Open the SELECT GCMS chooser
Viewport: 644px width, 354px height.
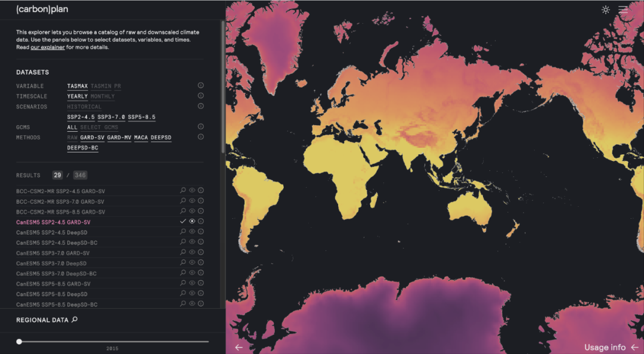click(x=99, y=128)
